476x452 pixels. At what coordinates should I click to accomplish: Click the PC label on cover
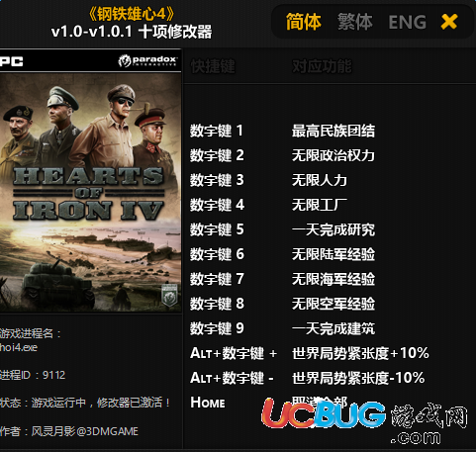point(12,61)
